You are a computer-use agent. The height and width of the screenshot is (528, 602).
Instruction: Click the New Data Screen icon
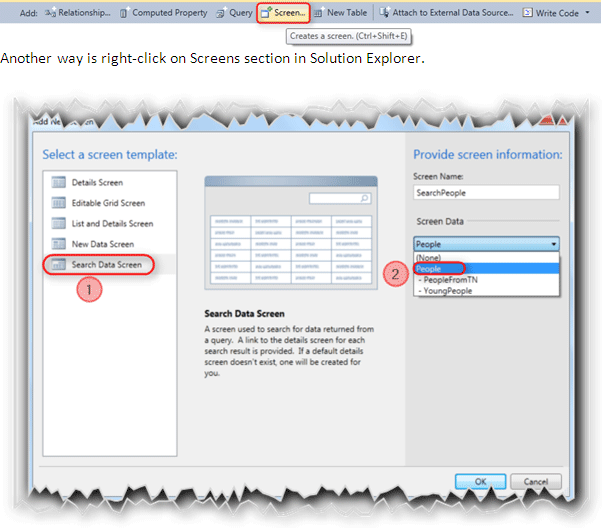tap(58, 244)
